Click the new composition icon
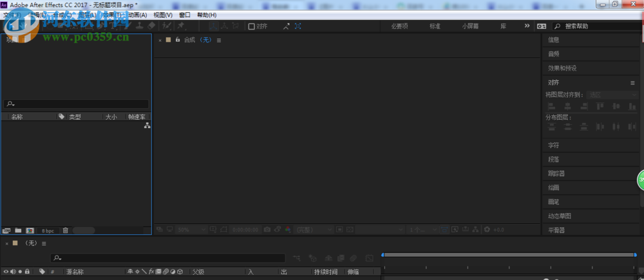The height and width of the screenshot is (280, 644). point(30,230)
